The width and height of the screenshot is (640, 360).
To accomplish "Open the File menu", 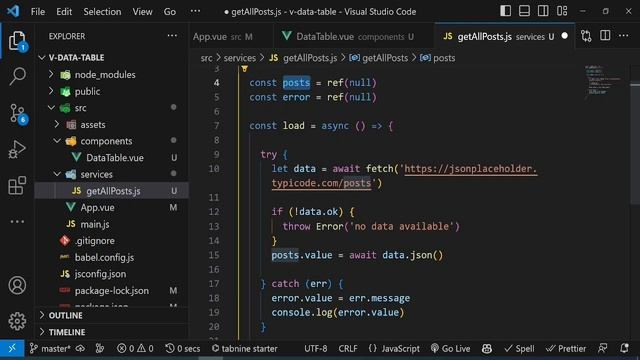I will (38, 11).
